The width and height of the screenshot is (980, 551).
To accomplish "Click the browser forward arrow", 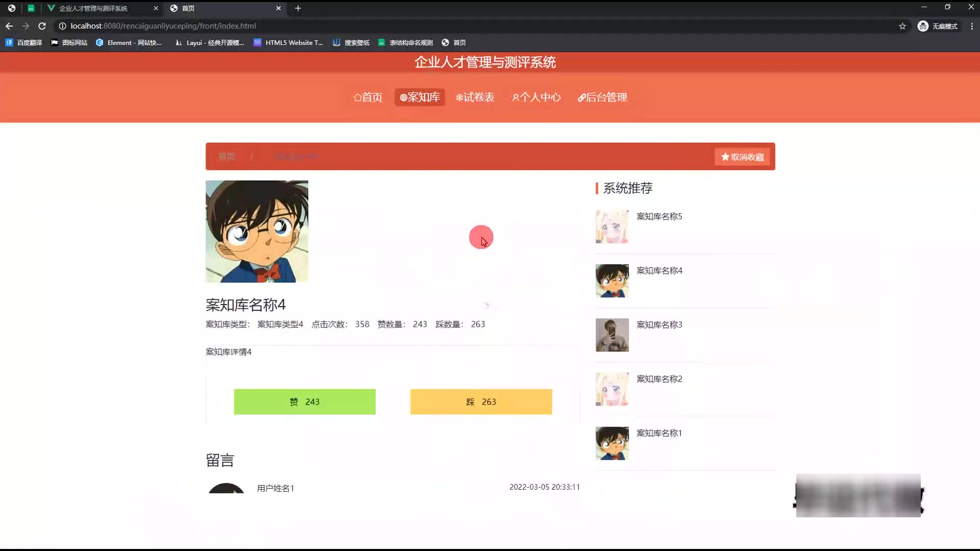I will pyautogui.click(x=26, y=26).
